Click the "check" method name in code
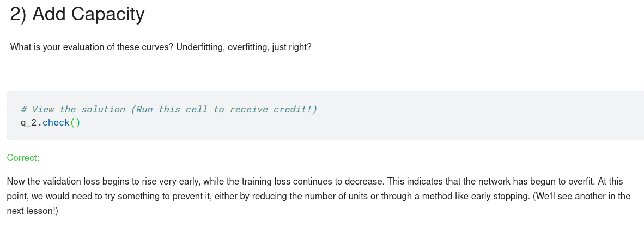The height and width of the screenshot is (244, 644). [56, 123]
